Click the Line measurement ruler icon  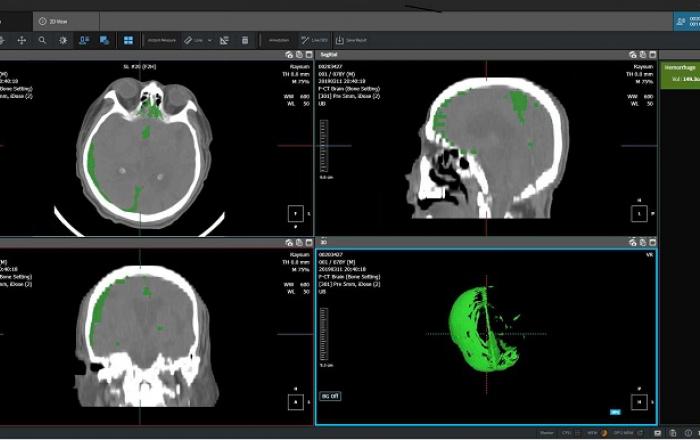(188, 40)
